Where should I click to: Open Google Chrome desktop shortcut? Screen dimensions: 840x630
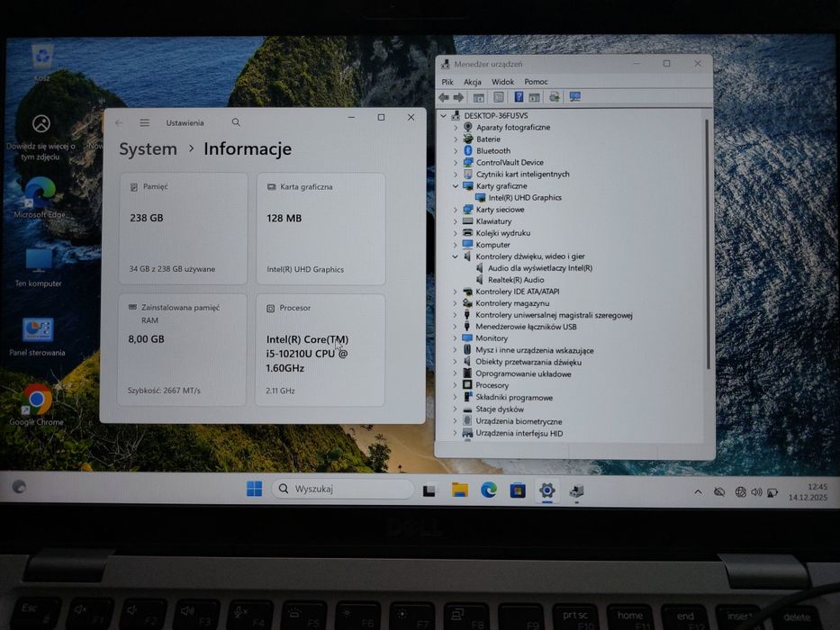click(36, 404)
